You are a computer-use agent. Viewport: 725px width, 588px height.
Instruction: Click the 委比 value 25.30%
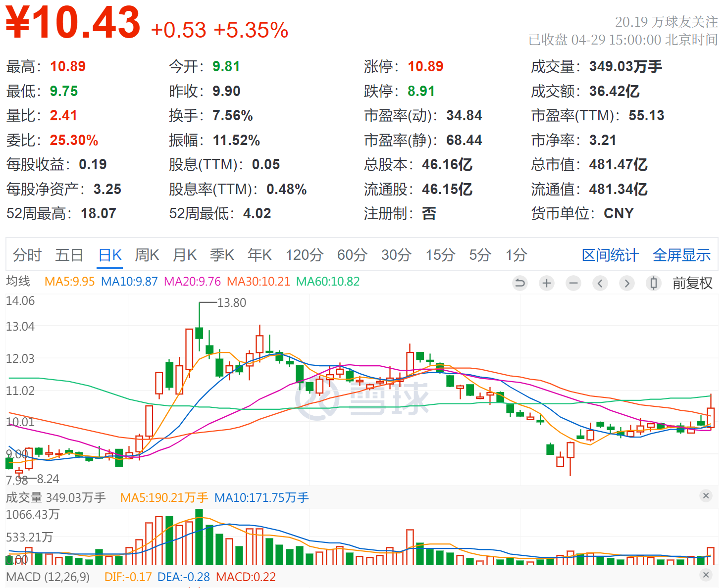point(74,140)
